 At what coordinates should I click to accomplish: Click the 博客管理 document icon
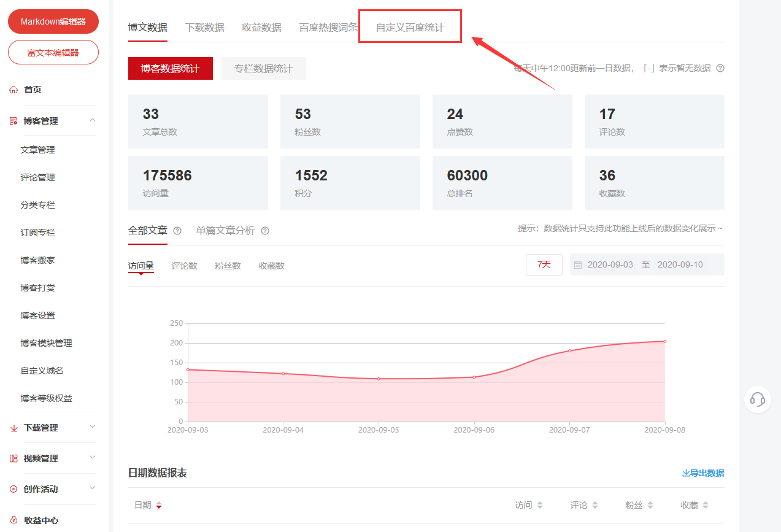(13, 121)
